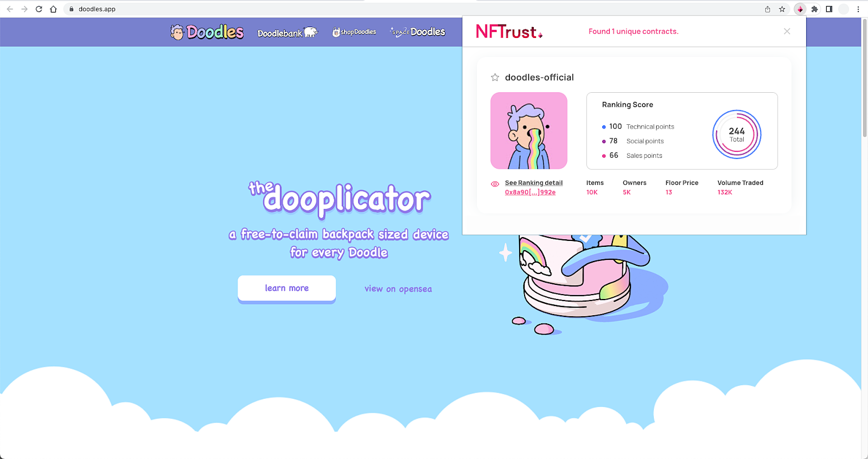Image resolution: width=868 pixels, height=459 pixels.
Task: Select the 66 Sales points row
Action: 632,156
